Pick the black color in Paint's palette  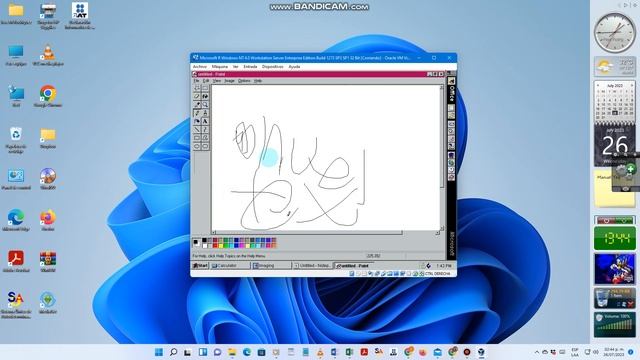click(204, 241)
